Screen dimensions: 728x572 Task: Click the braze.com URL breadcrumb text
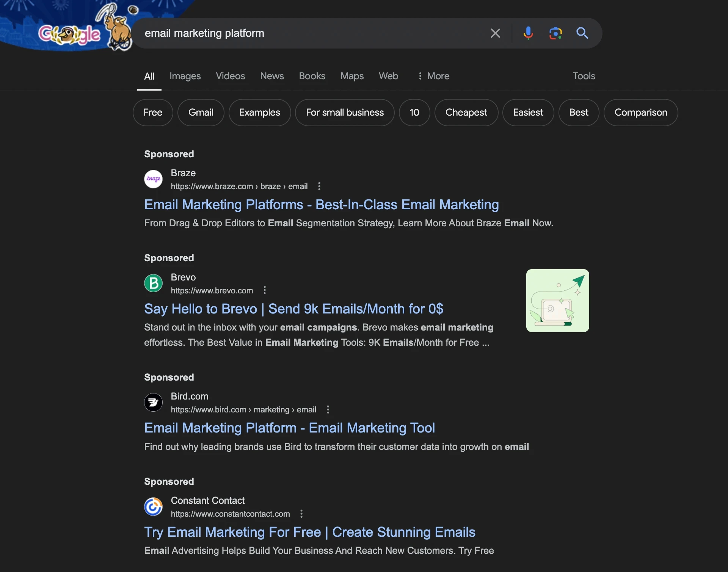[239, 186]
